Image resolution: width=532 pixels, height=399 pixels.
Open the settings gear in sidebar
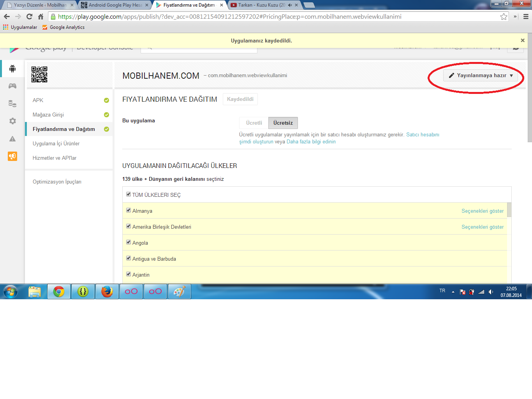[x=12, y=121]
